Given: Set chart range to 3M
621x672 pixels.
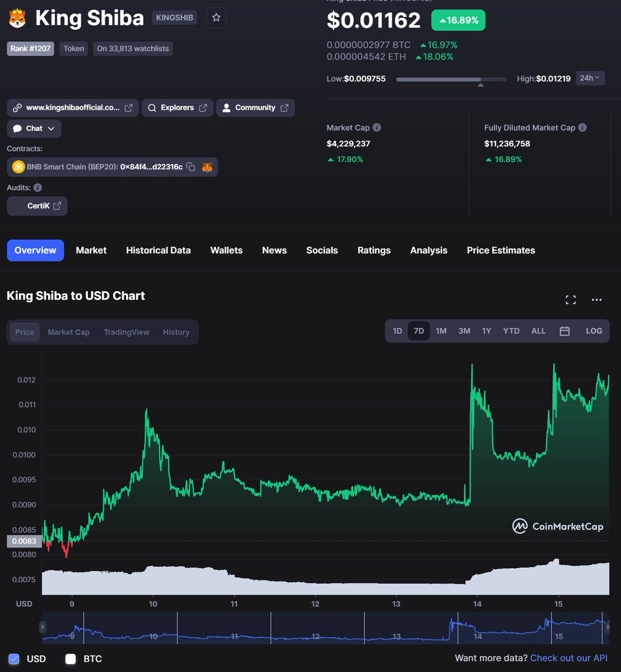Looking at the screenshot, I should point(464,331).
